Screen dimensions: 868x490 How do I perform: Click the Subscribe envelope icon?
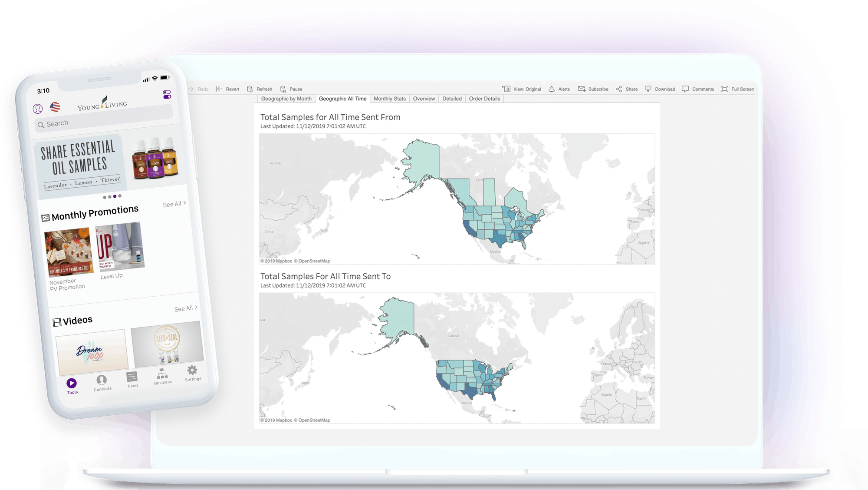[x=582, y=89]
